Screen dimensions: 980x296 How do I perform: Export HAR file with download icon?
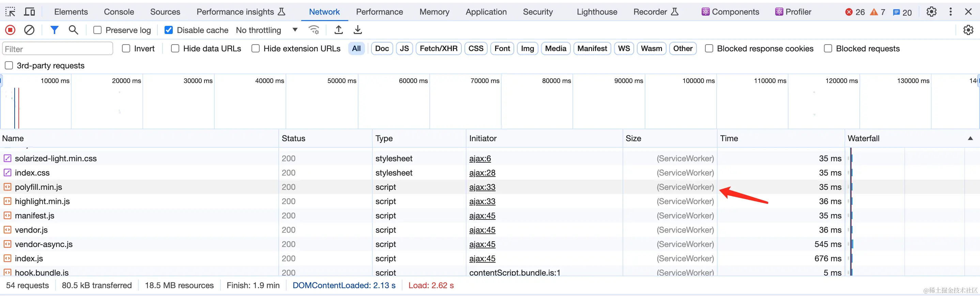point(357,30)
